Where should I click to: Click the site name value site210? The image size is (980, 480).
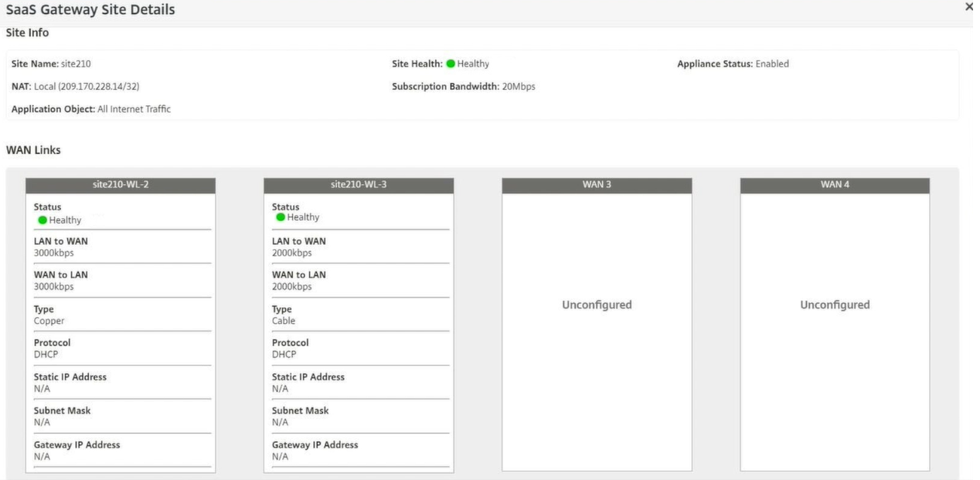coord(76,64)
